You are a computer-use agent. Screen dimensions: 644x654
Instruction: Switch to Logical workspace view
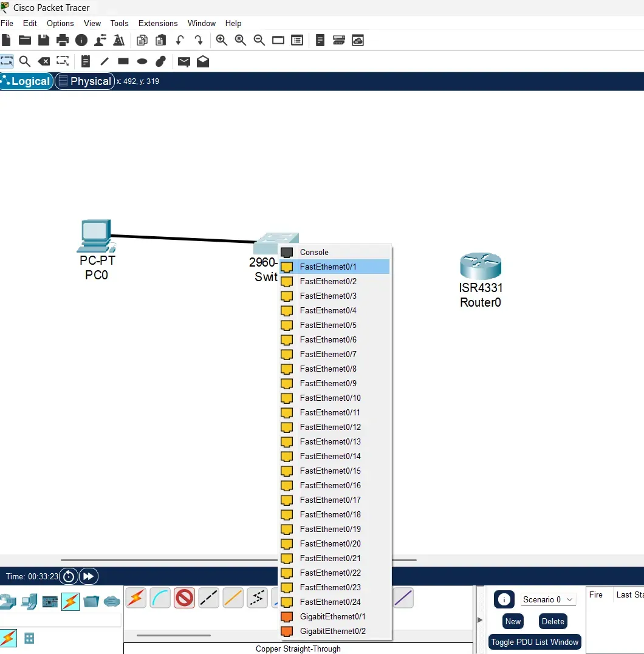pyautogui.click(x=27, y=81)
